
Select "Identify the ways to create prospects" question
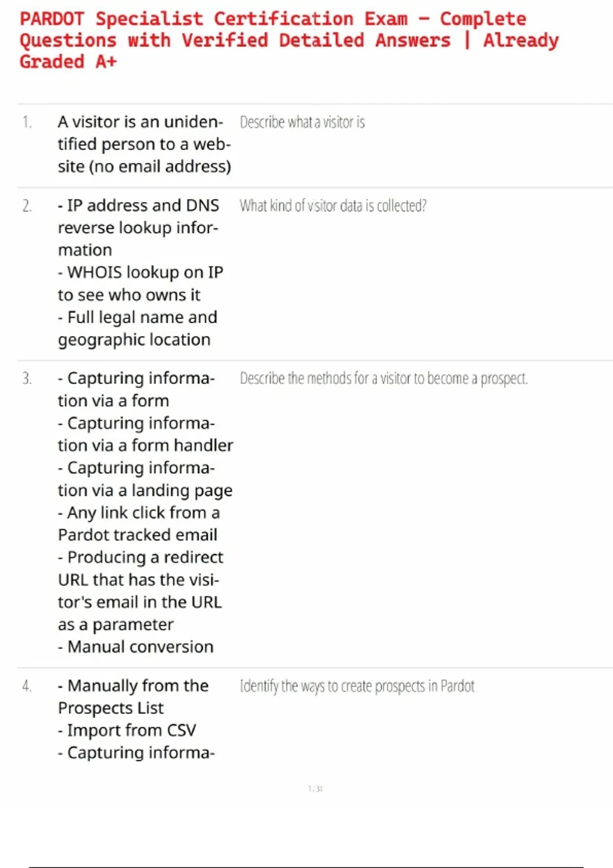pyautogui.click(x=357, y=686)
